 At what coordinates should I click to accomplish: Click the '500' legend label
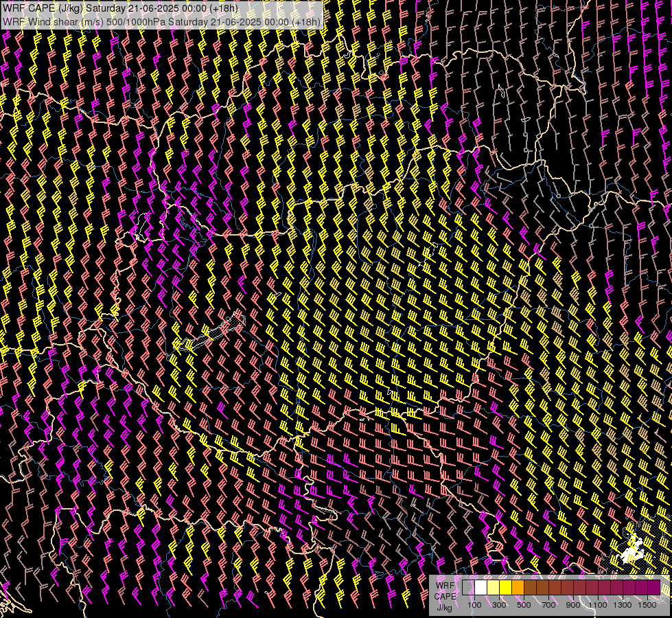point(524,605)
